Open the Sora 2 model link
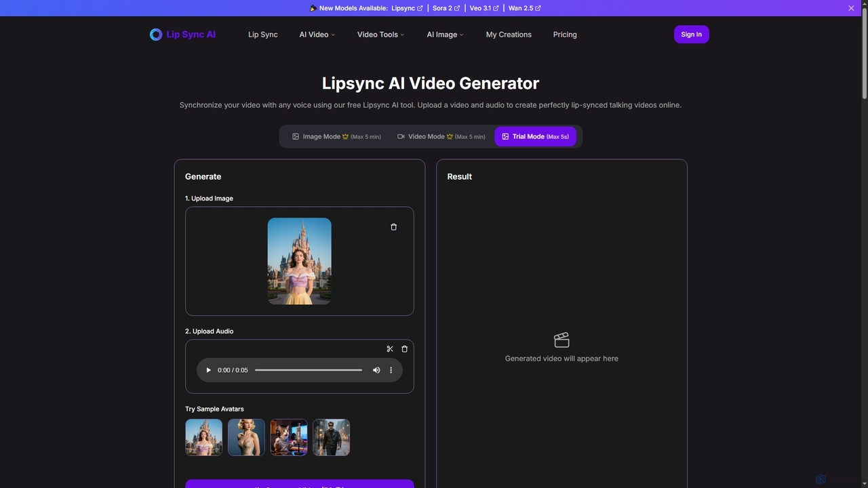Screen dimensions: 868x488 pyautogui.click(x=446, y=8)
